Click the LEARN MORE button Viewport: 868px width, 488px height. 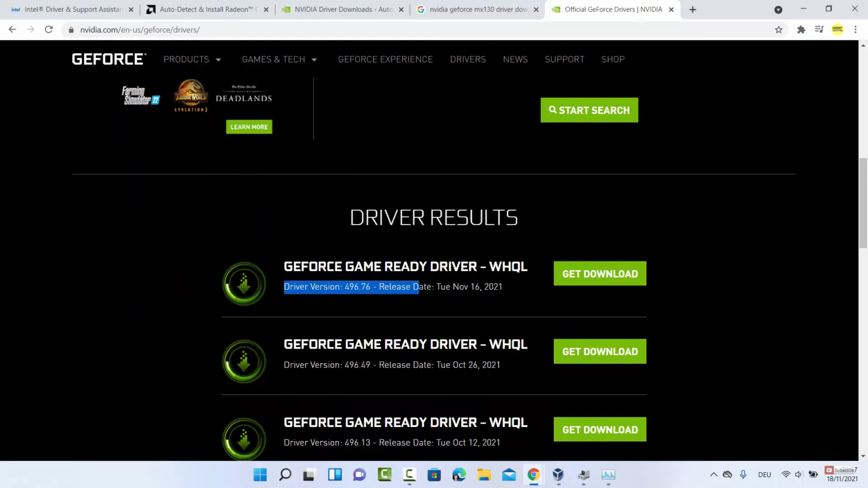click(x=249, y=127)
